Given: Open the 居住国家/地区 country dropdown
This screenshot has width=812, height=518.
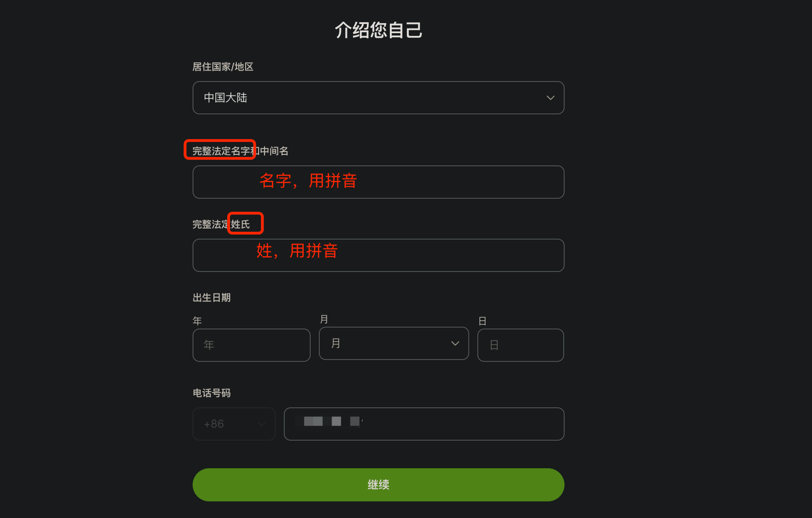Looking at the screenshot, I should click(x=378, y=98).
